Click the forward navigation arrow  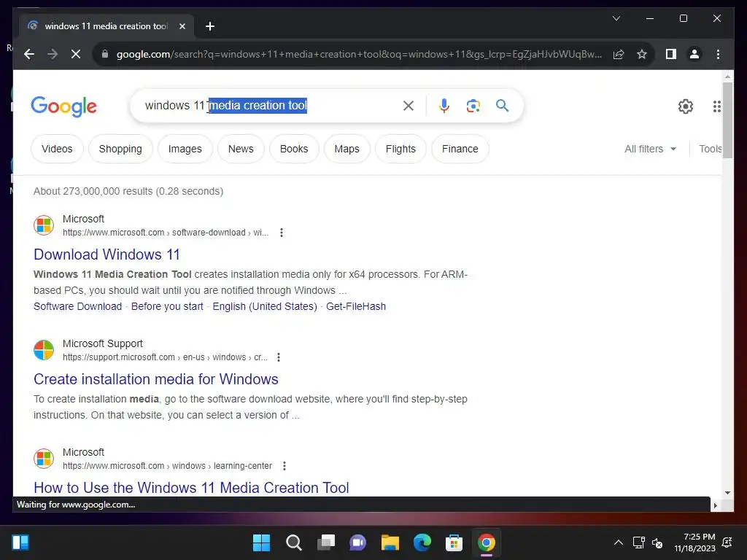pos(53,54)
